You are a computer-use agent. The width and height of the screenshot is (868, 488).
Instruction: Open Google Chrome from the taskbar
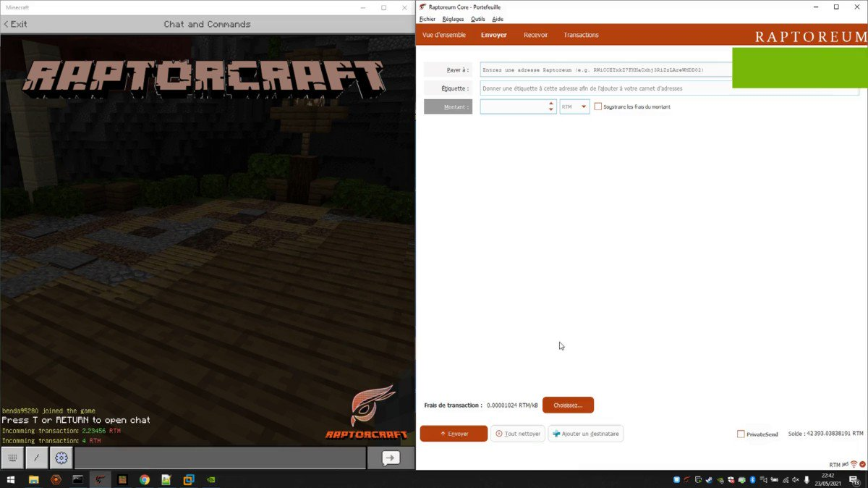[x=145, y=479]
